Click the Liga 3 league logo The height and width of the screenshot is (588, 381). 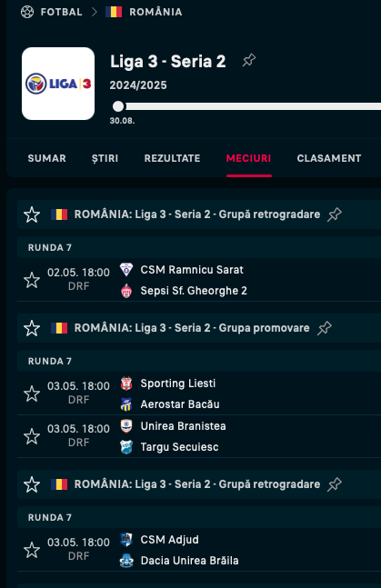coord(58,84)
